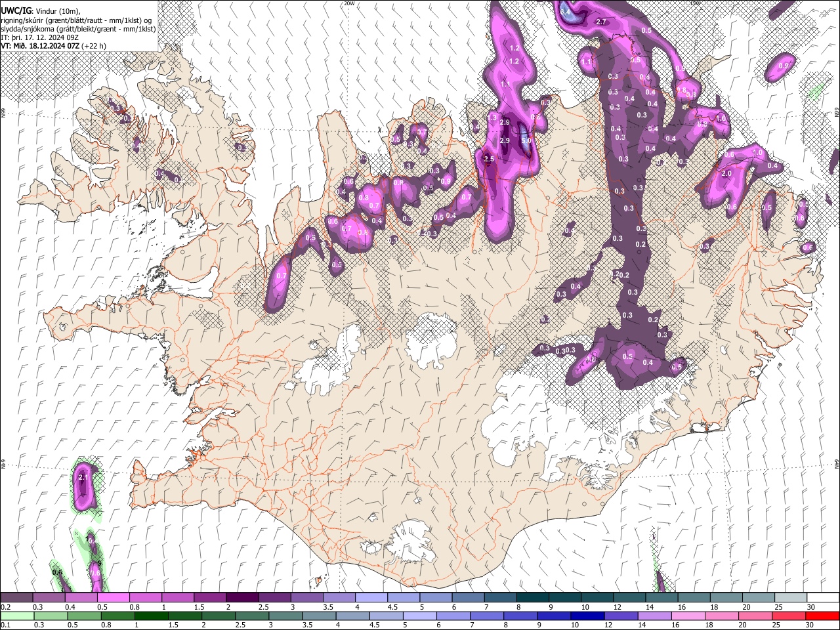
Task: Click the UWC/IG title text
Action: point(15,10)
